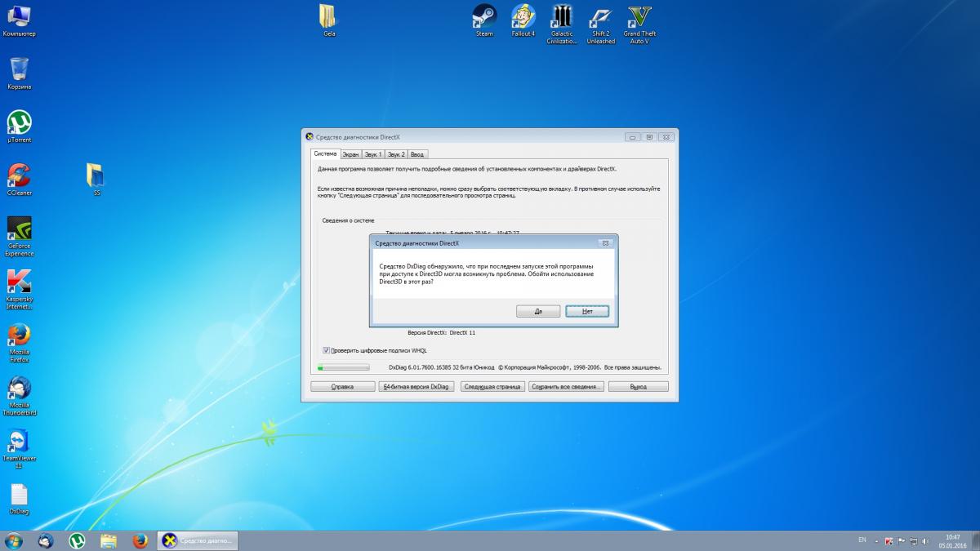This screenshot has height=551, width=980.
Task: Select the GeForce Experience desktop icon
Action: pyautogui.click(x=19, y=237)
